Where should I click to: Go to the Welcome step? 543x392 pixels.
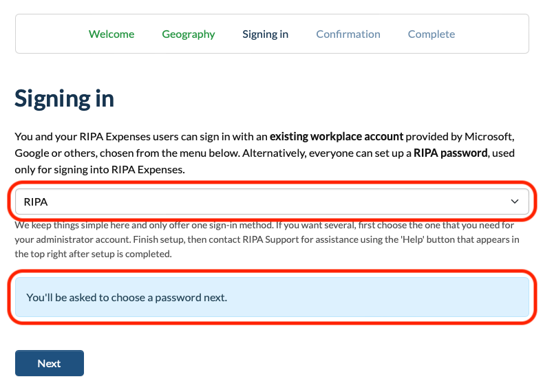coord(111,34)
